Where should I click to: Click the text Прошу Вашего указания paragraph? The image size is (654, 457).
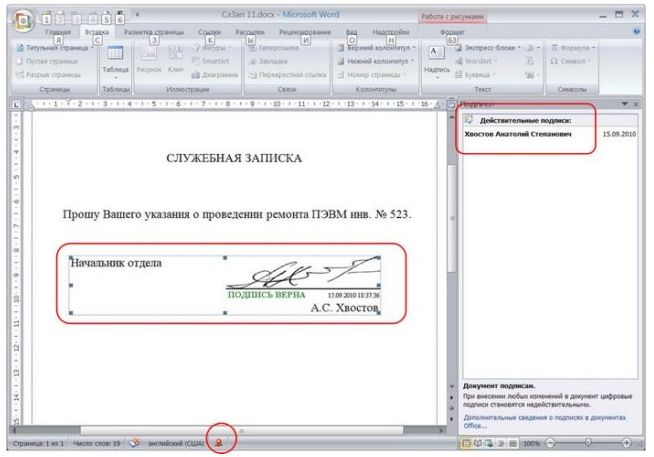pyautogui.click(x=236, y=214)
